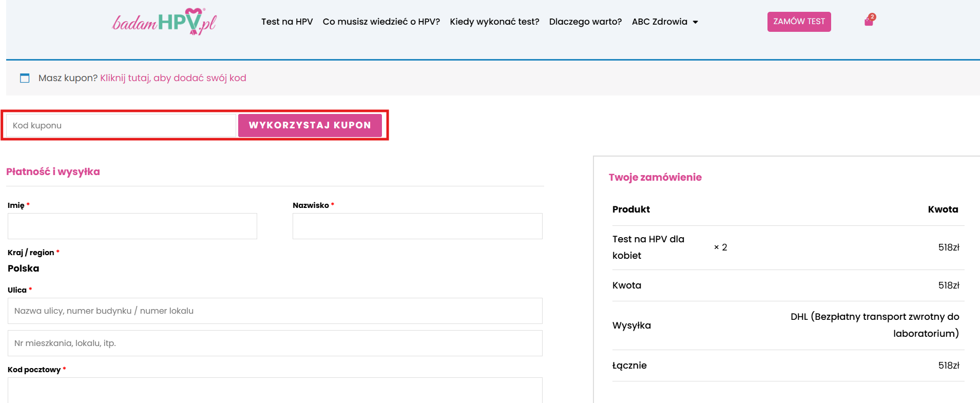Open 'Kiedy wykonać test?' menu item
Viewport: 980px width, 403px height.
494,22
